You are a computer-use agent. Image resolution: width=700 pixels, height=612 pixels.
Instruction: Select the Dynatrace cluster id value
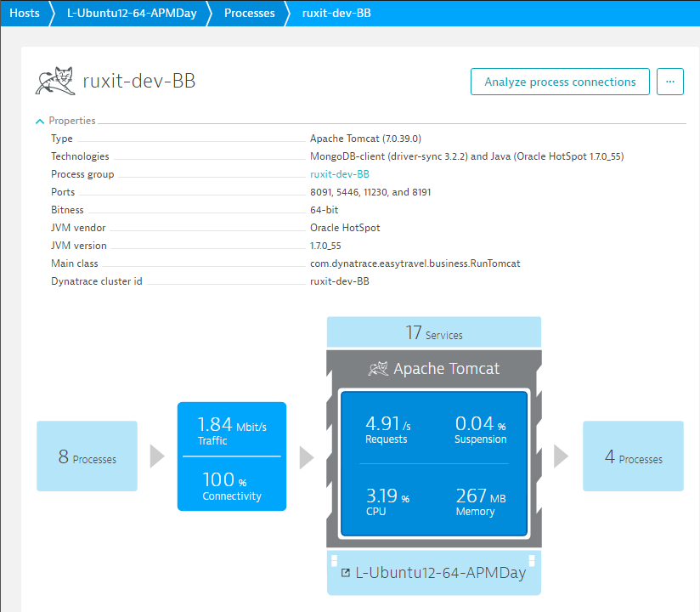pyautogui.click(x=340, y=281)
